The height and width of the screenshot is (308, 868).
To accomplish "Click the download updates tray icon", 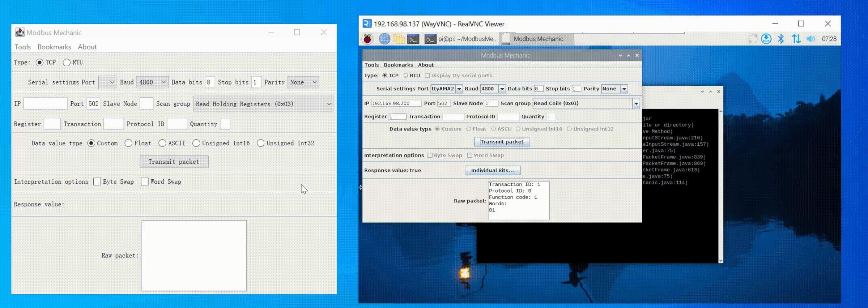I will click(766, 39).
